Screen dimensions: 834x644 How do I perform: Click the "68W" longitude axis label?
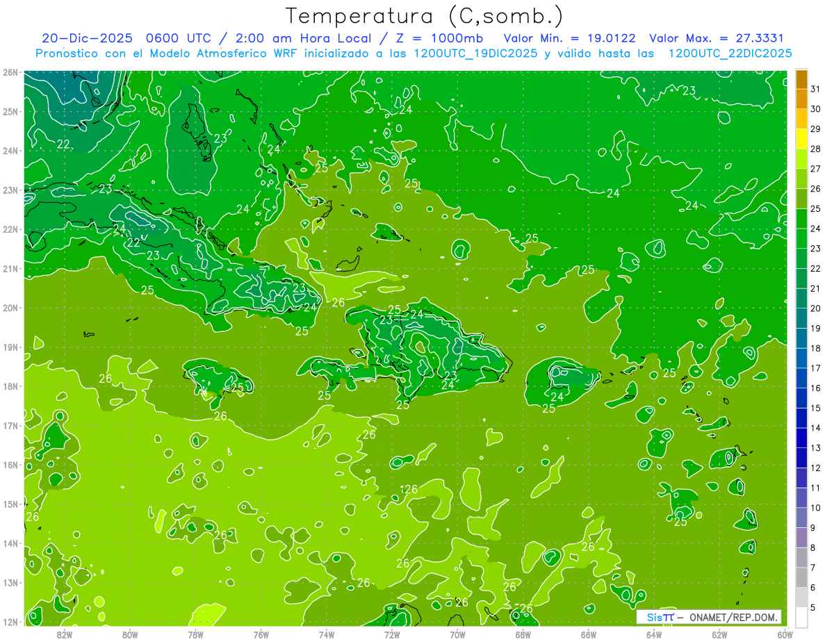(523, 634)
